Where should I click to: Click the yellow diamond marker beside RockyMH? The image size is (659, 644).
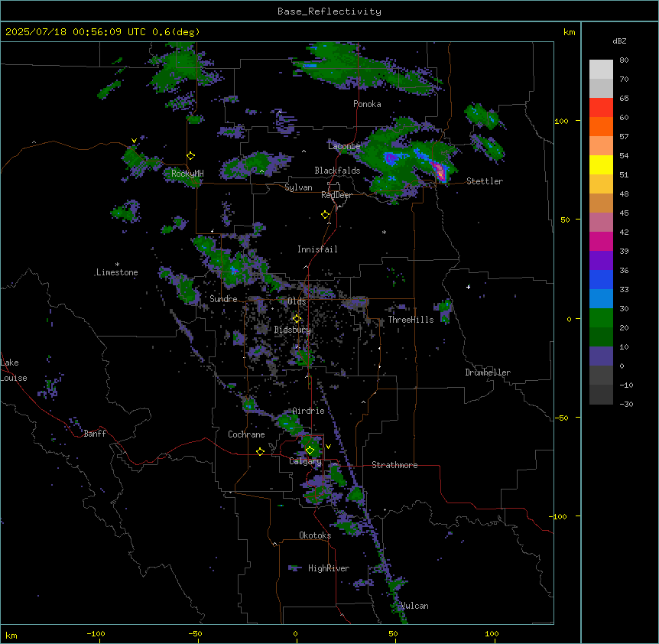click(191, 156)
